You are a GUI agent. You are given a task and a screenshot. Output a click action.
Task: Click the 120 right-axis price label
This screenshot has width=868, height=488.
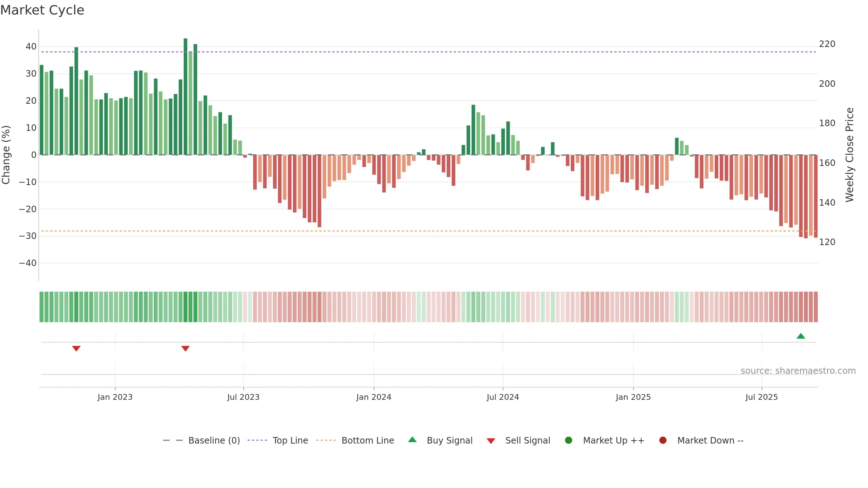[827, 242]
